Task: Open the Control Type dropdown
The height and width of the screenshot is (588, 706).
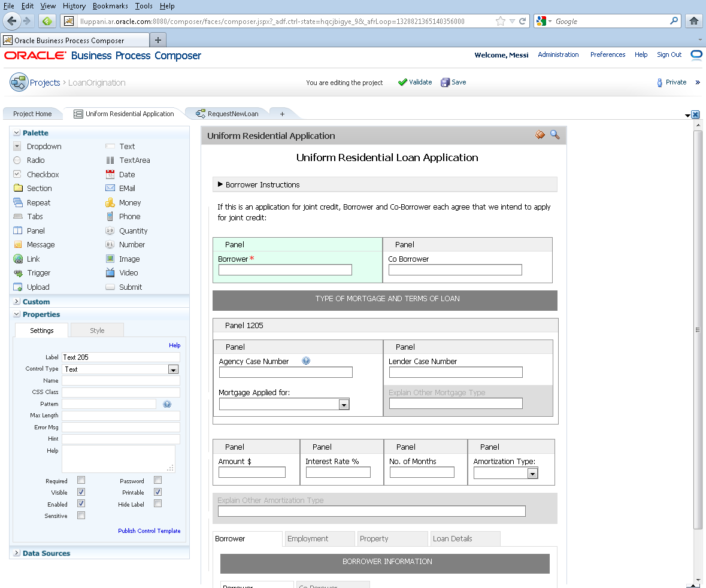Action: click(173, 369)
